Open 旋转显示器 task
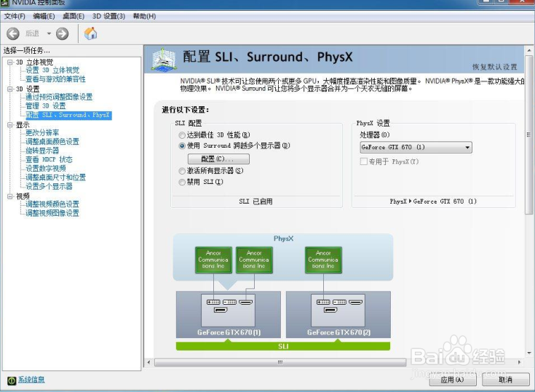Viewport: 535px width, 392px height. click(x=42, y=151)
